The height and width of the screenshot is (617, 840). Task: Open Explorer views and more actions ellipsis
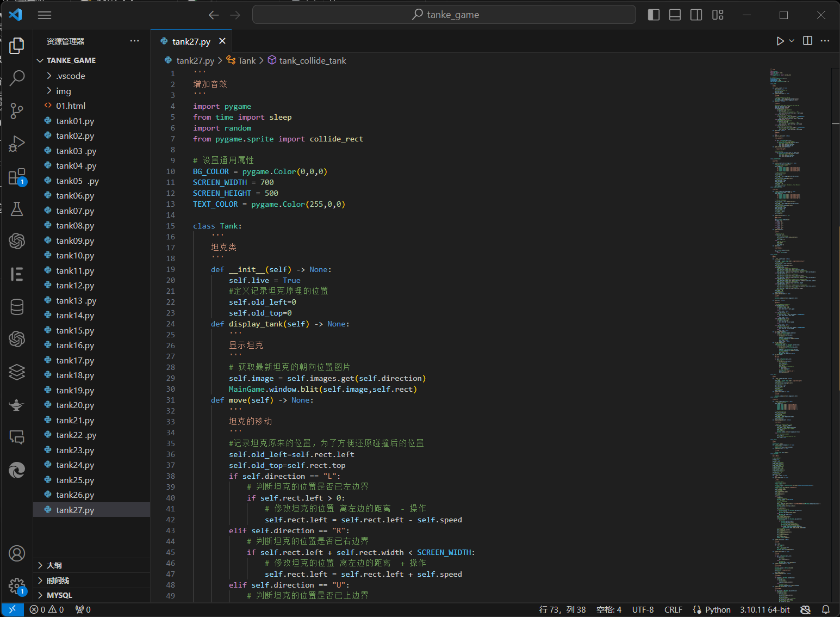[x=134, y=41]
